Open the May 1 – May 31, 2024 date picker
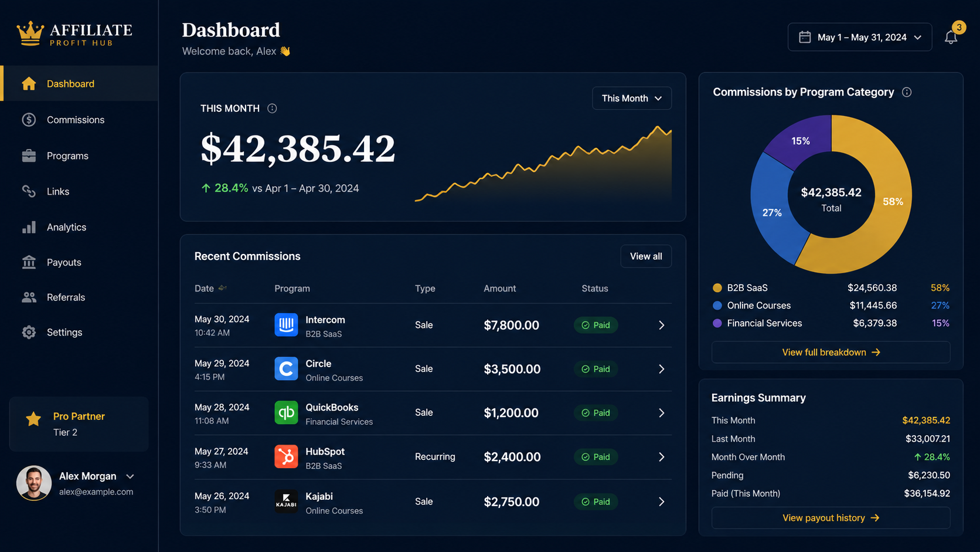 click(860, 37)
